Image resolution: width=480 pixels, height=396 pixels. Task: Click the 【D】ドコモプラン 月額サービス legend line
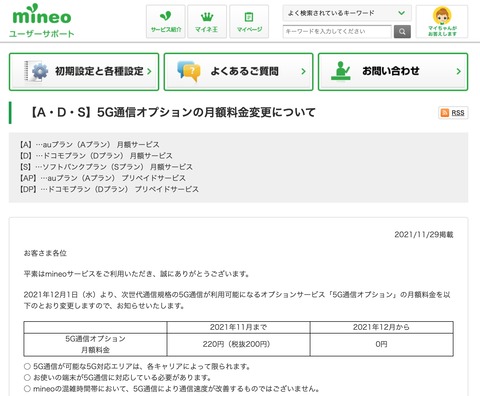coord(96,156)
